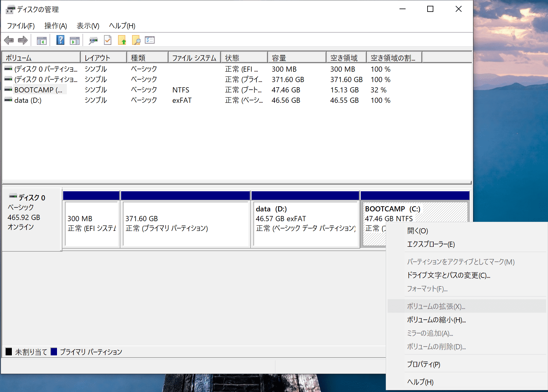Screen dimensions: 548x392
Task: Click the view settings list toolbar icon
Action: click(x=150, y=40)
